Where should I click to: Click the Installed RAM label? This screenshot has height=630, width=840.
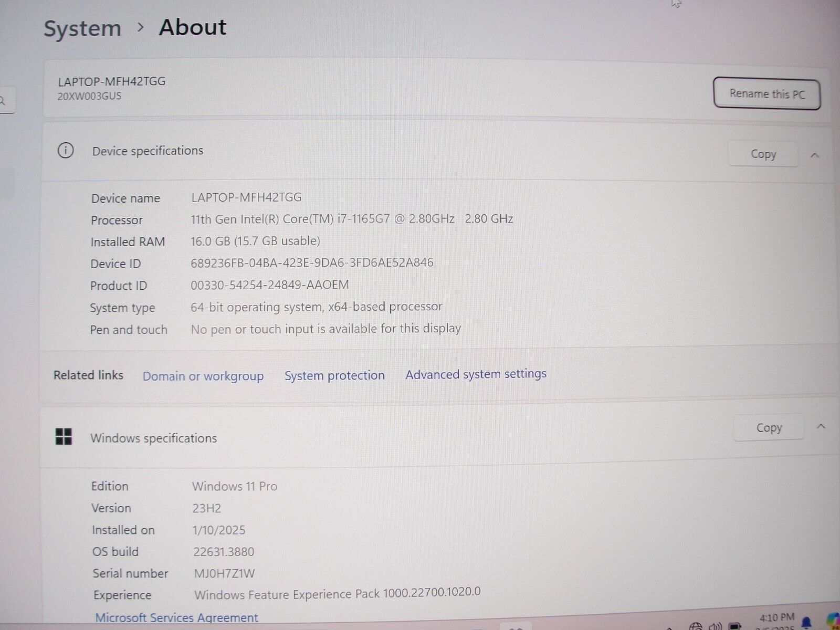click(x=128, y=242)
